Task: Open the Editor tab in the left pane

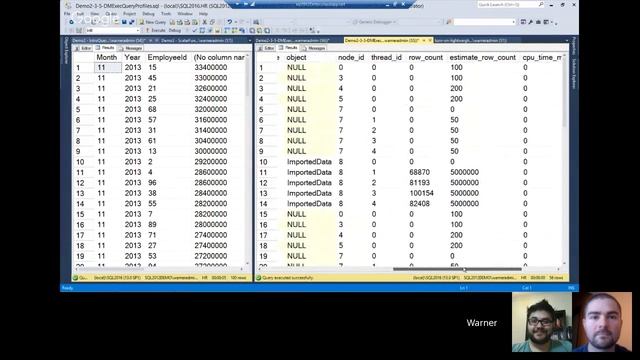Action: click(x=83, y=48)
